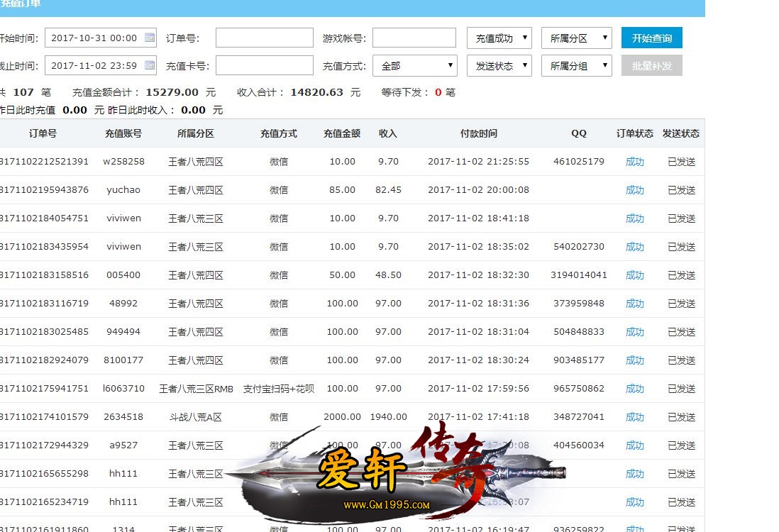
Task: Click the start time field 2017-10-31 00:00
Action: (94, 38)
